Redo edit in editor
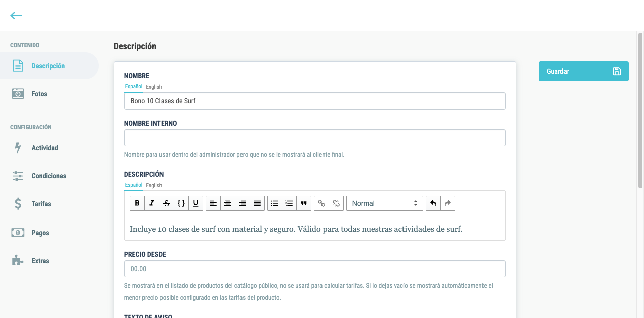The height and width of the screenshot is (318, 644). pyautogui.click(x=448, y=203)
